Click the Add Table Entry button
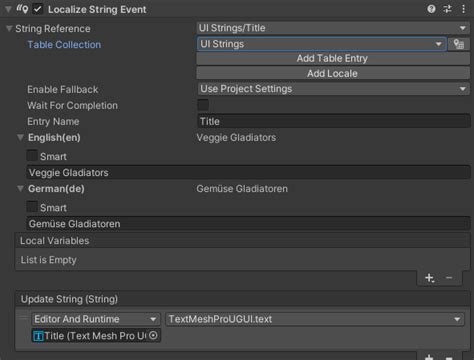 tap(333, 58)
